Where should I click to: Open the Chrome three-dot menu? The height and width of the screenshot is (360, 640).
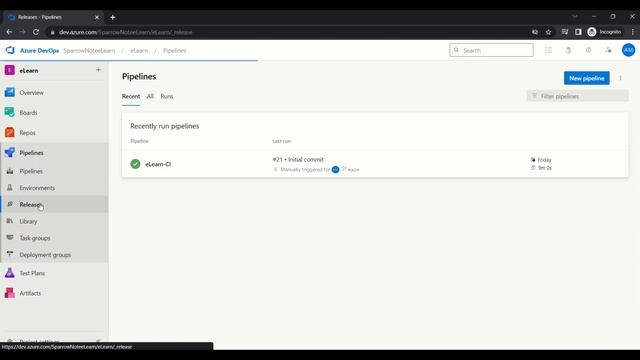point(632,32)
